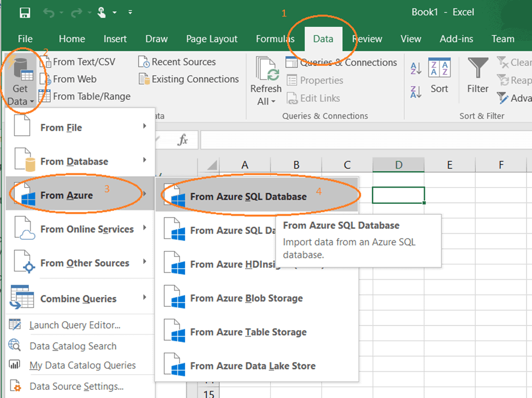Choose From Azure Data Lake Store

[257, 365]
